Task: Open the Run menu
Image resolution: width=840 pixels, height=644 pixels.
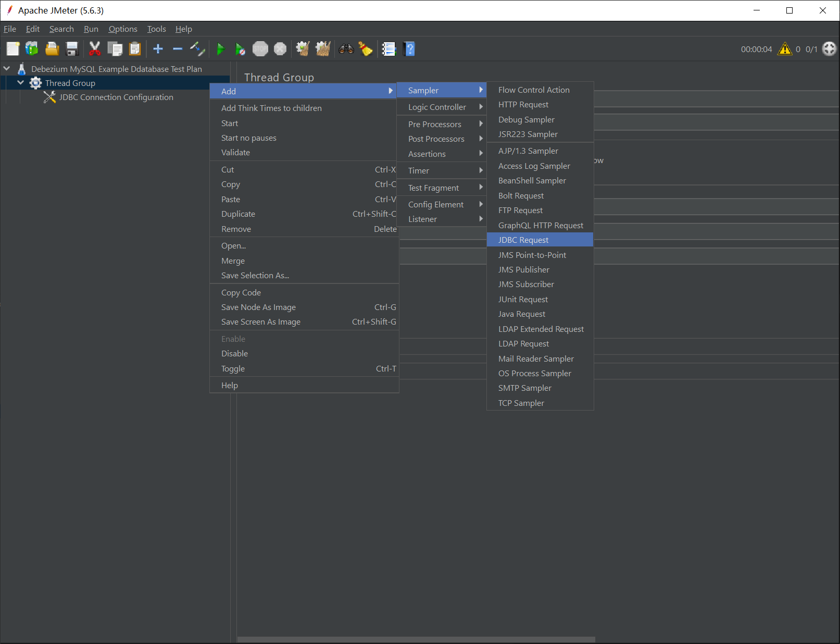Action: (91, 29)
